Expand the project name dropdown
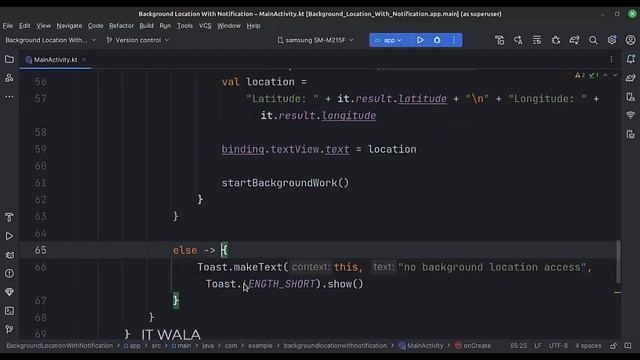 coord(50,40)
